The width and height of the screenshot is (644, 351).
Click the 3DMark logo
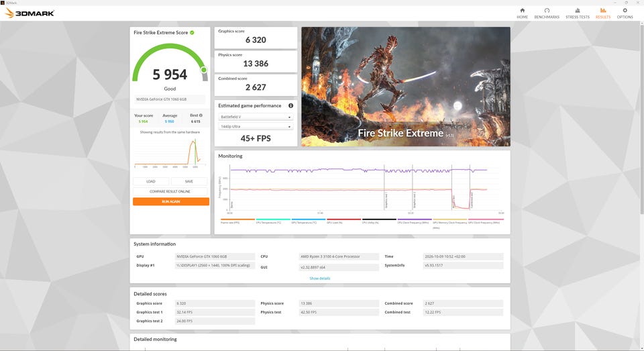(30, 13)
